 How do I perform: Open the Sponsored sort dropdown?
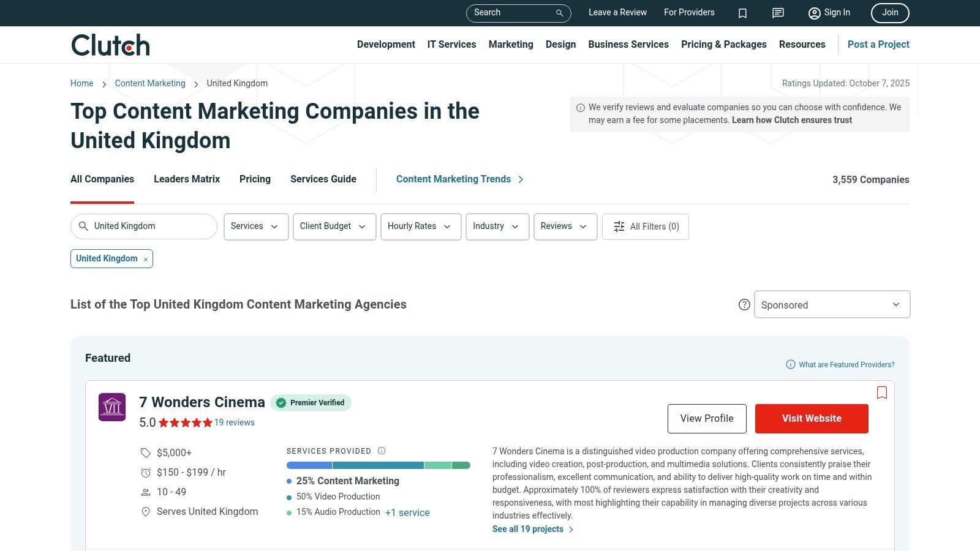(x=831, y=305)
